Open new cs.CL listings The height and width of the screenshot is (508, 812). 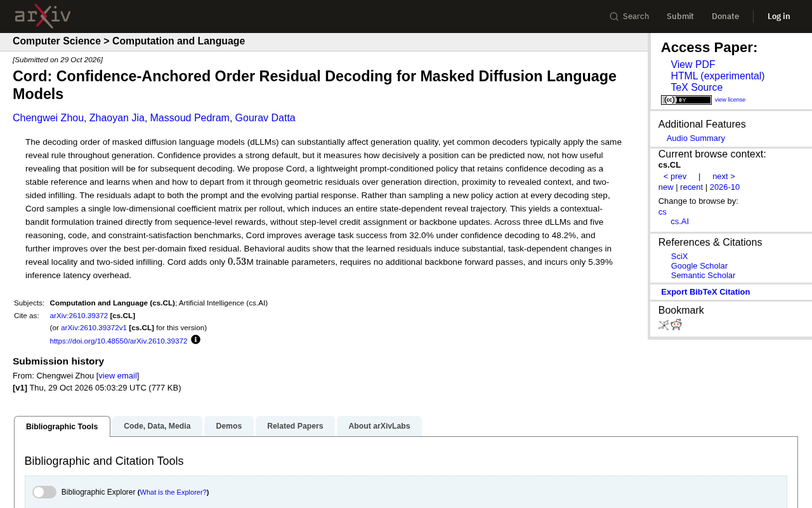coord(666,187)
